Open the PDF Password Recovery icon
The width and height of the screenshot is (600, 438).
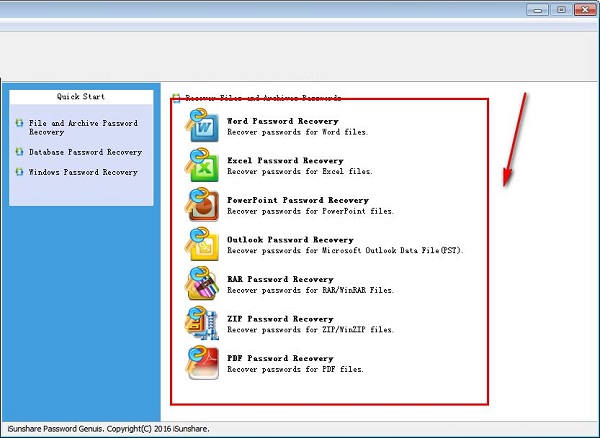pos(202,363)
